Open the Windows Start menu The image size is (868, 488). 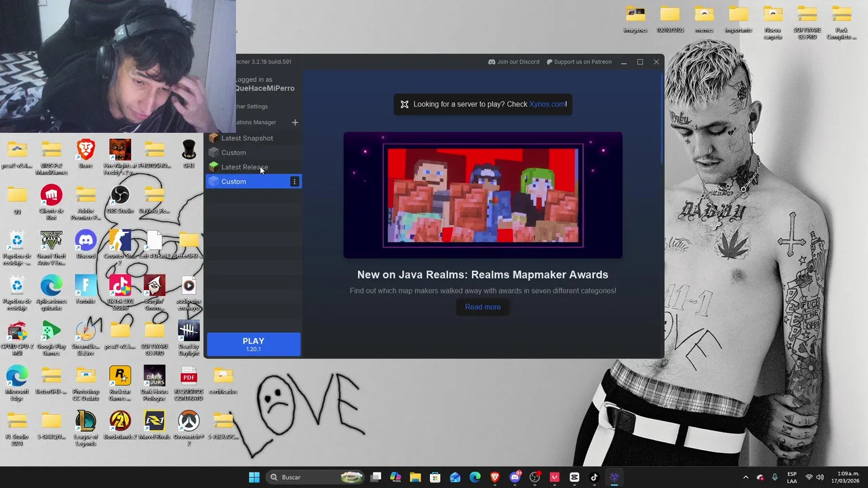pos(254,477)
